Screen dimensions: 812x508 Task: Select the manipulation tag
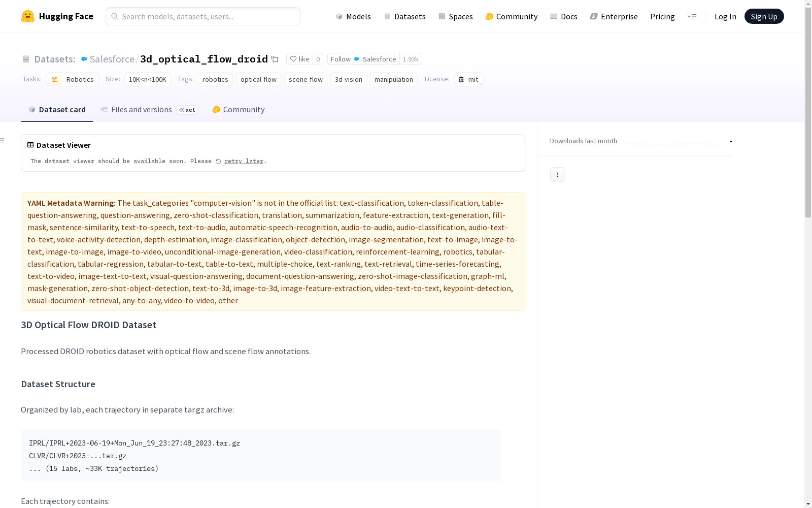[394, 79]
